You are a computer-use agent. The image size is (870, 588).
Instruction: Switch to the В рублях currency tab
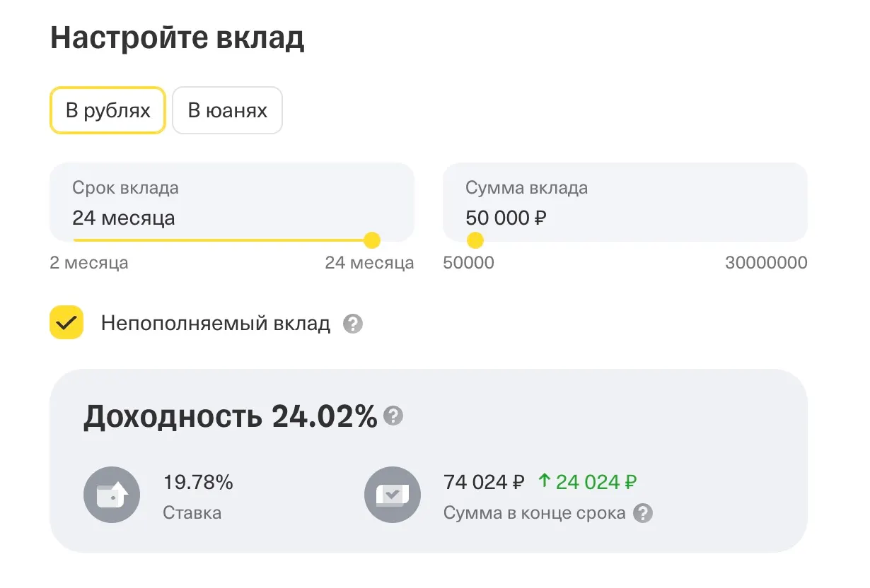[108, 110]
